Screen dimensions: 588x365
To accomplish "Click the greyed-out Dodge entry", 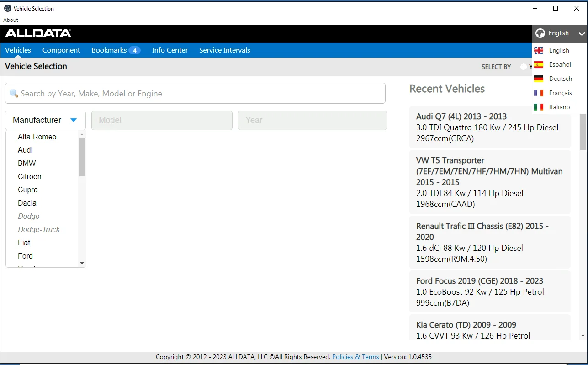I will [29, 216].
